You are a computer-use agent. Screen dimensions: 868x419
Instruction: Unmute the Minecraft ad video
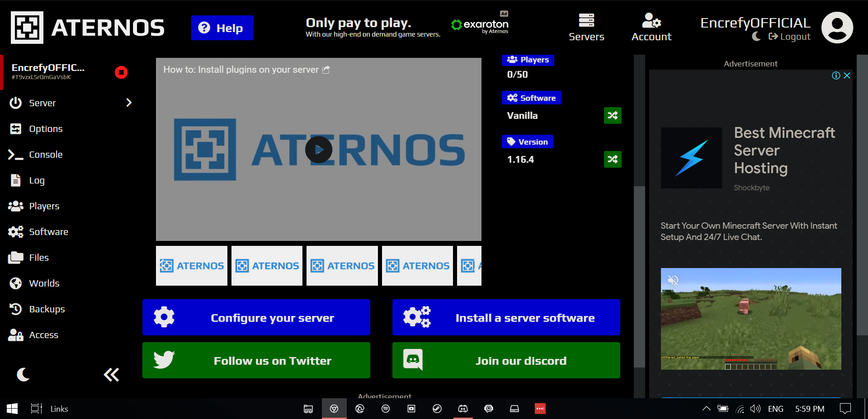pos(673,280)
